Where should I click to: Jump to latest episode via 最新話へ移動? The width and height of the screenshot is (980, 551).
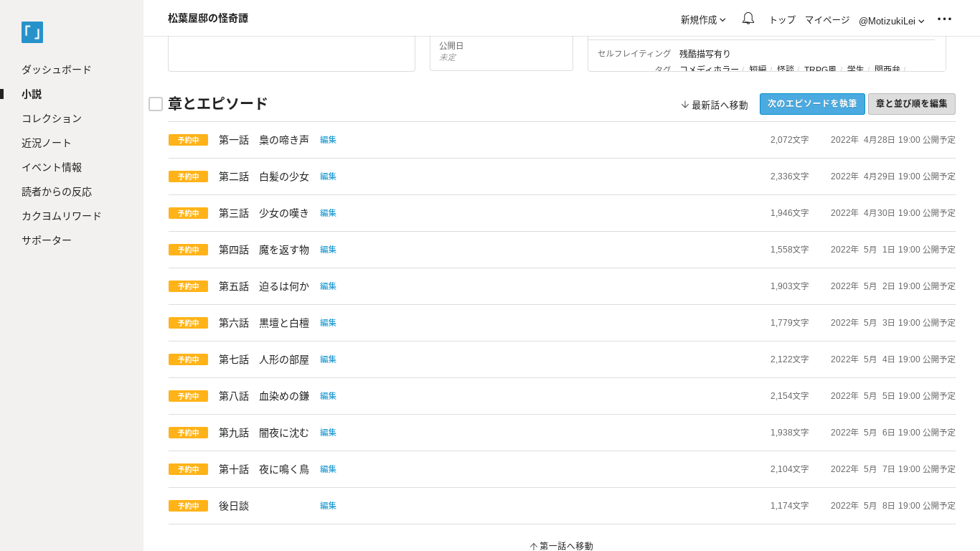(714, 105)
